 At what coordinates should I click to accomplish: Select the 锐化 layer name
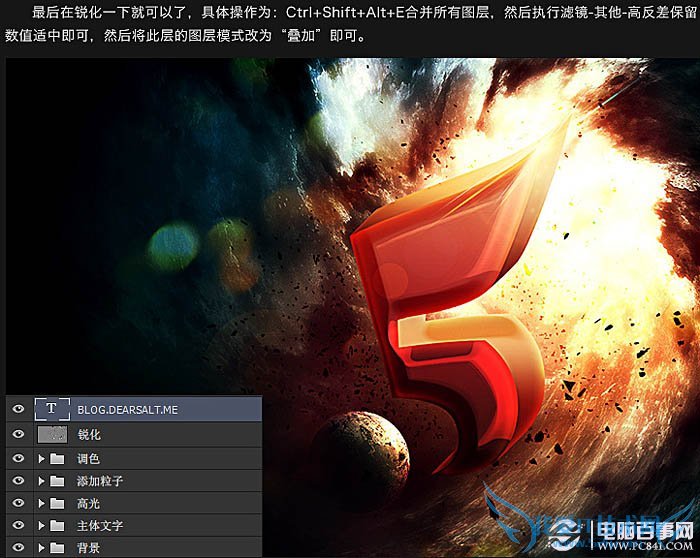point(89,434)
